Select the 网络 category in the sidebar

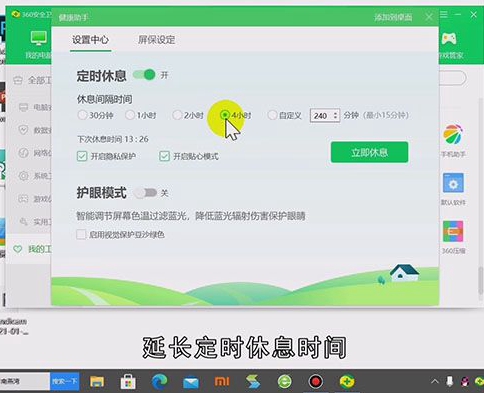tap(35, 153)
